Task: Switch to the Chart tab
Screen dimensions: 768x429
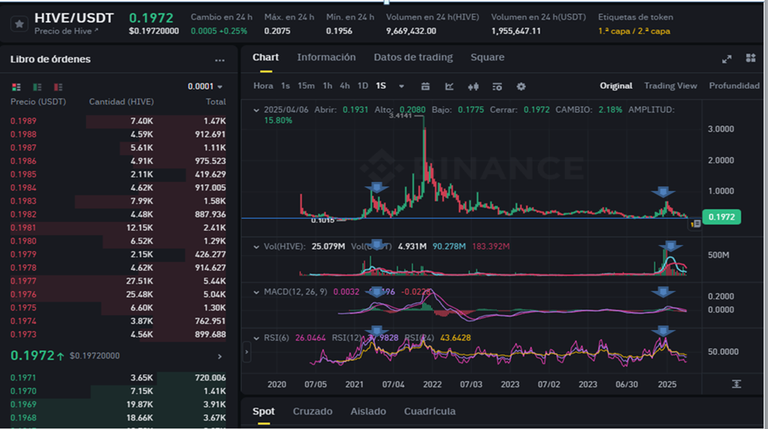Action: [265, 57]
